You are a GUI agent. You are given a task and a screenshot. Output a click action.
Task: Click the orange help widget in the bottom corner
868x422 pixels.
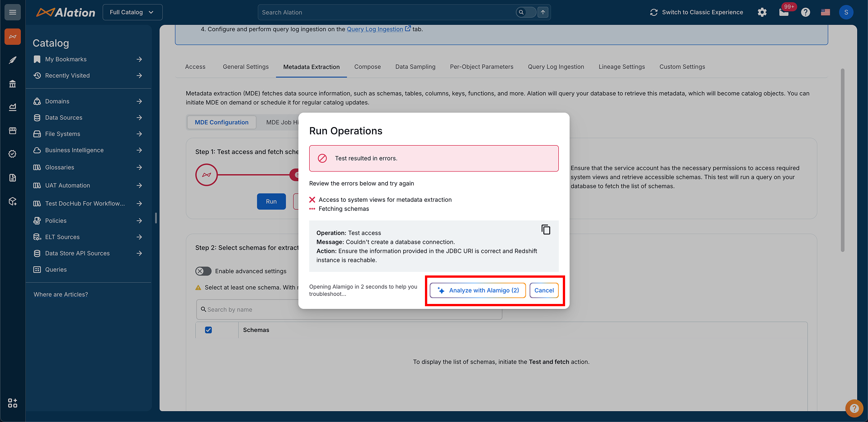[x=854, y=408]
